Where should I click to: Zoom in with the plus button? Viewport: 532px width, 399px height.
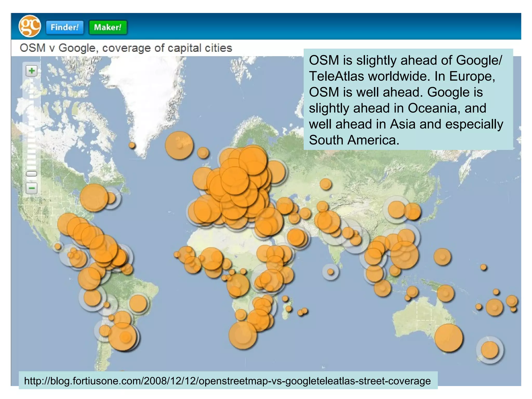click(32, 71)
